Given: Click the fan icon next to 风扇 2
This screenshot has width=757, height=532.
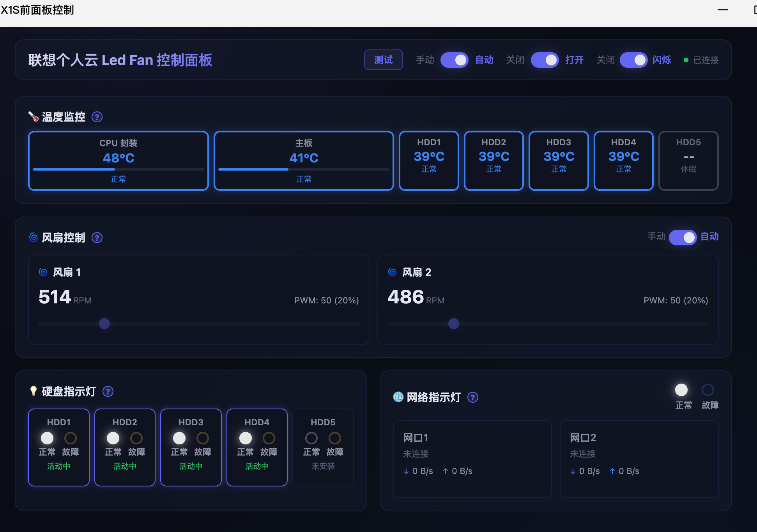Looking at the screenshot, I should coord(393,272).
